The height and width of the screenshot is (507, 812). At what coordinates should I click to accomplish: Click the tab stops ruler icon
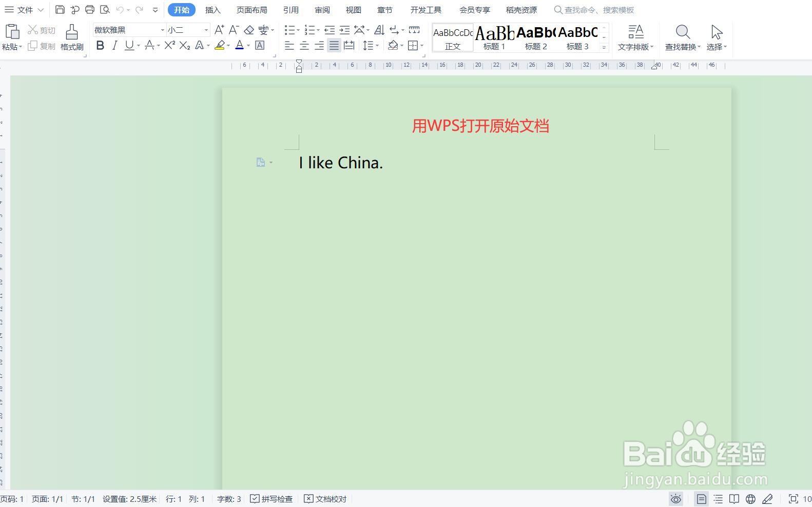coord(414,30)
